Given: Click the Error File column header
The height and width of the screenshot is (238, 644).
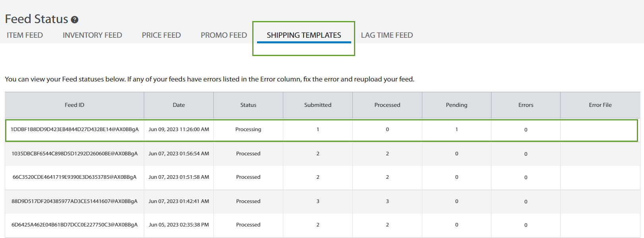Looking at the screenshot, I should point(600,105).
